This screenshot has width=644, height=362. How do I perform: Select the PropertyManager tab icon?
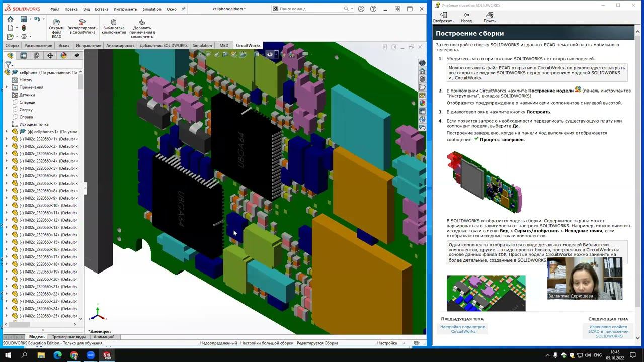(x=23, y=55)
